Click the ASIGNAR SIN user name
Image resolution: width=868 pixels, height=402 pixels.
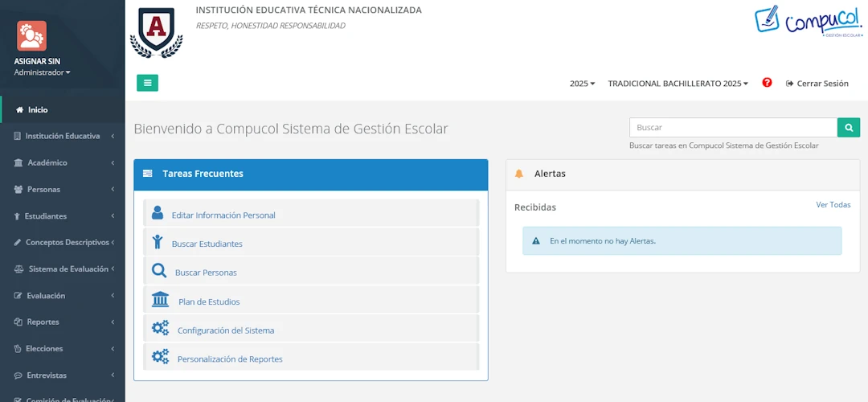[37, 61]
